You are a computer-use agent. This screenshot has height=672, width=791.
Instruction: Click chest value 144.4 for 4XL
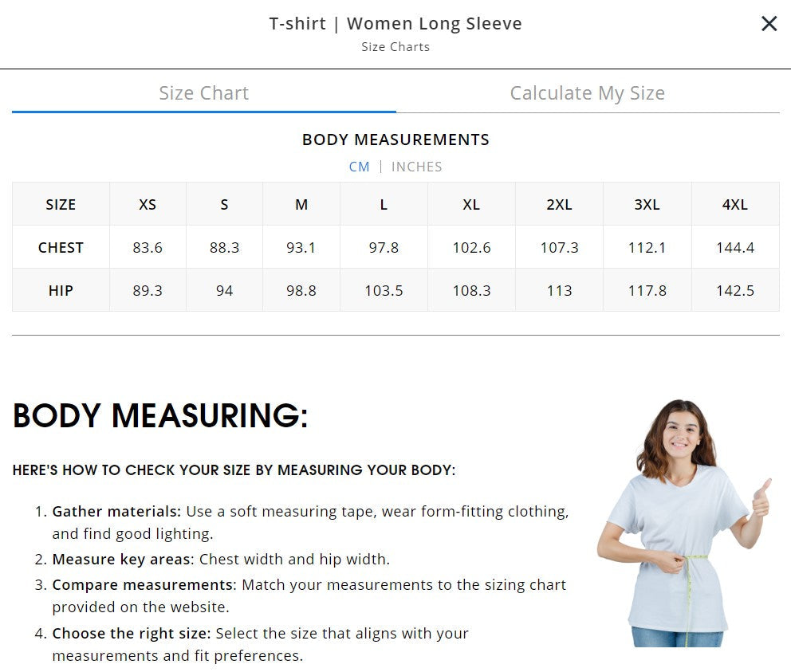pyautogui.click(x=734, y=247)
